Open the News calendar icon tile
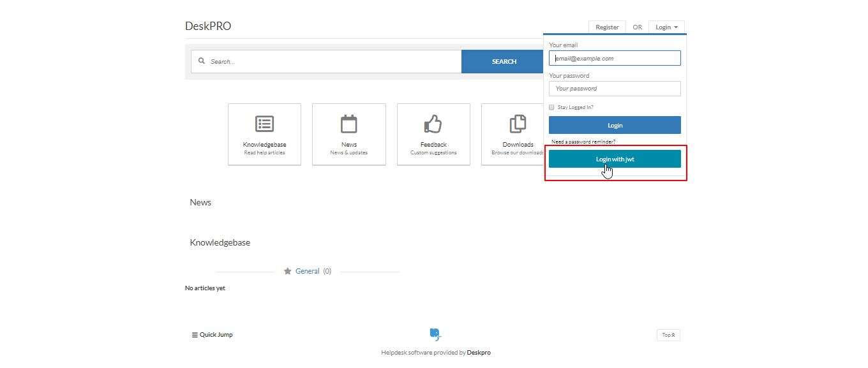Viewport: 868px width, 368px height. [349, 135]
